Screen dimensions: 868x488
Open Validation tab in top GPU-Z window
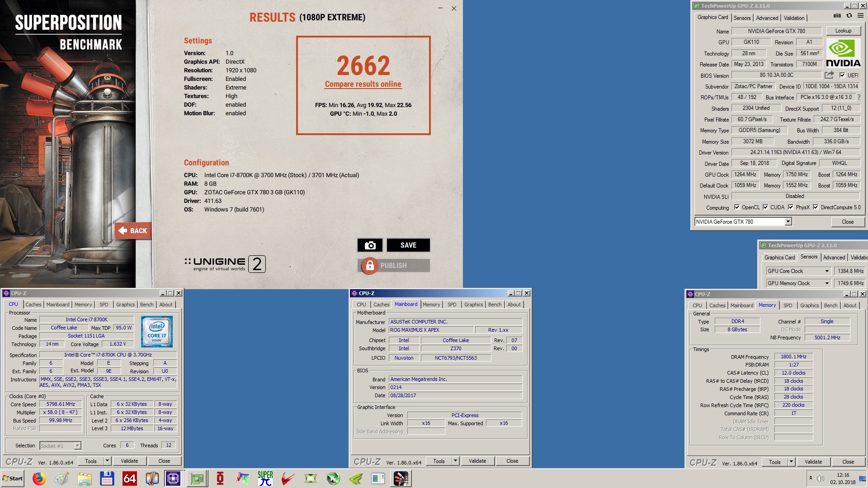click(x=794, y=18)
